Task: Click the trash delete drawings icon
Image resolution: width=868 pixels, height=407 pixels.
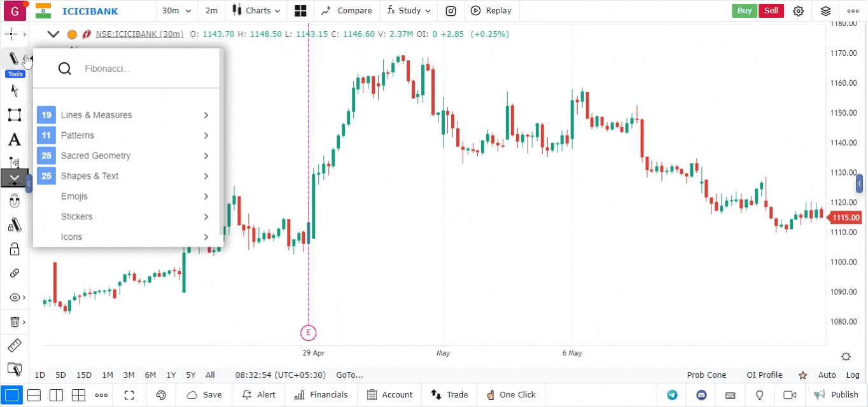Action: (14, 322)
